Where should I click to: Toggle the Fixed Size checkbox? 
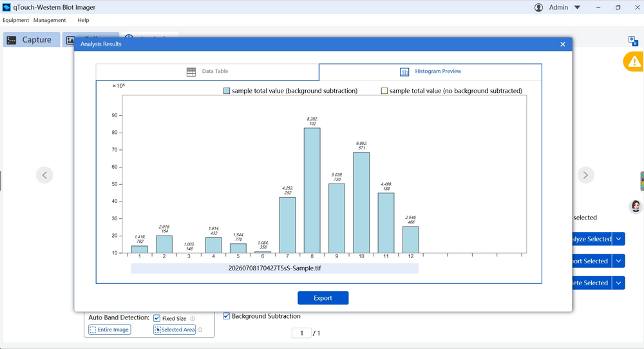pos(156,318)
